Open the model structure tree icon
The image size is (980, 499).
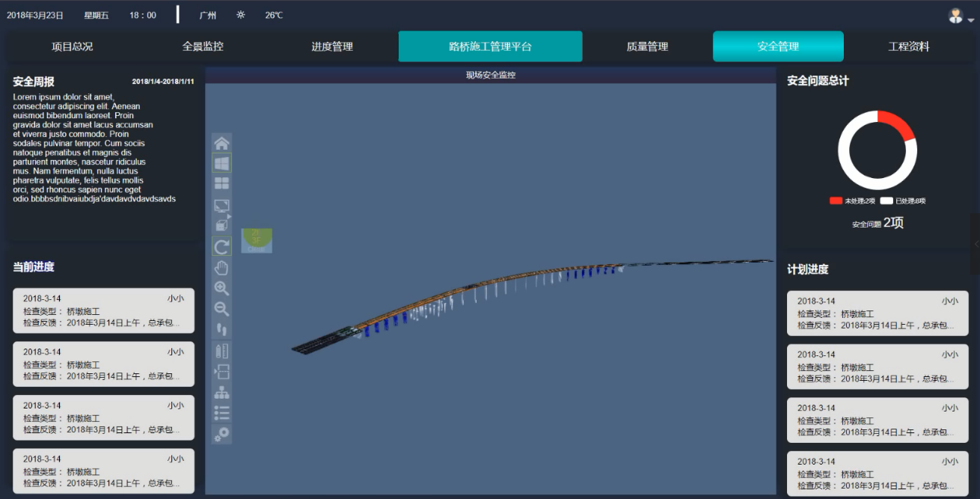point(222,392)
